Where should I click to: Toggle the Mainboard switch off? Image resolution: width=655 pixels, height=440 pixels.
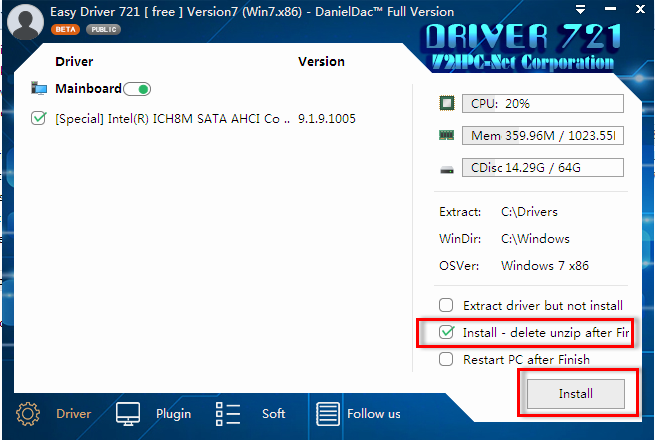tap(137, 89)
